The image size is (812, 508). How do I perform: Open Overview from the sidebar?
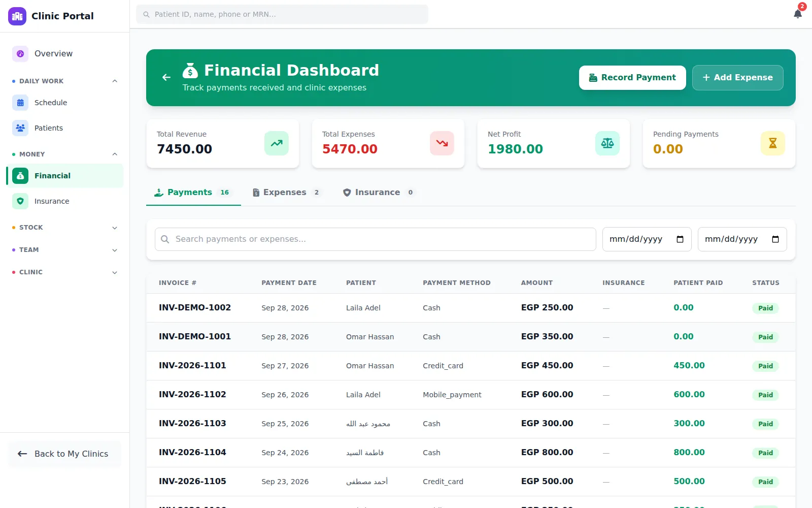65,53
